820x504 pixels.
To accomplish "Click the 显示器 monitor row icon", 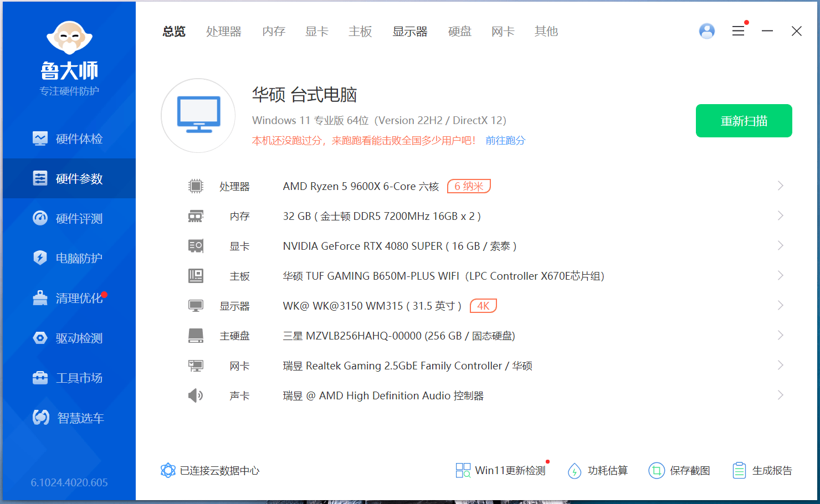I will [x=196, y=306].
